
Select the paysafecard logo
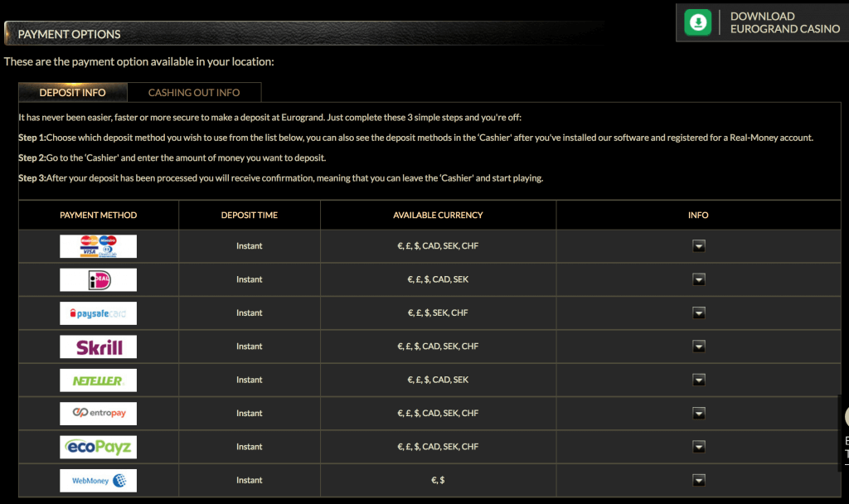click(98, 313)
